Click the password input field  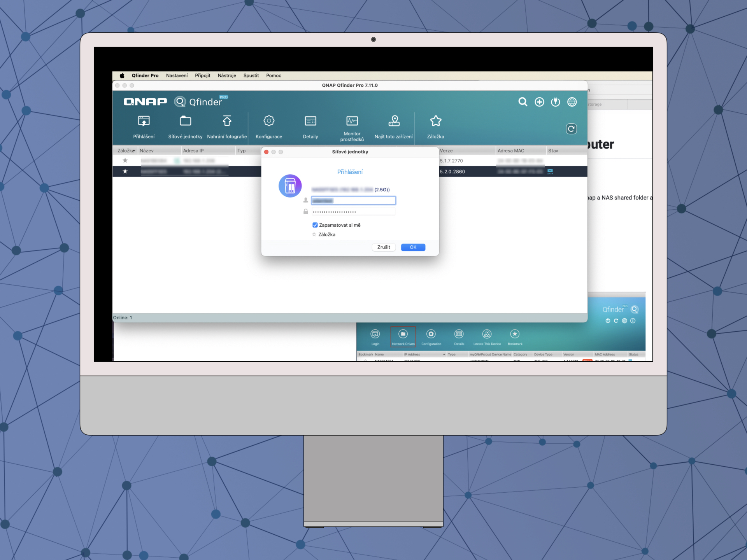[x=353, y=212]
